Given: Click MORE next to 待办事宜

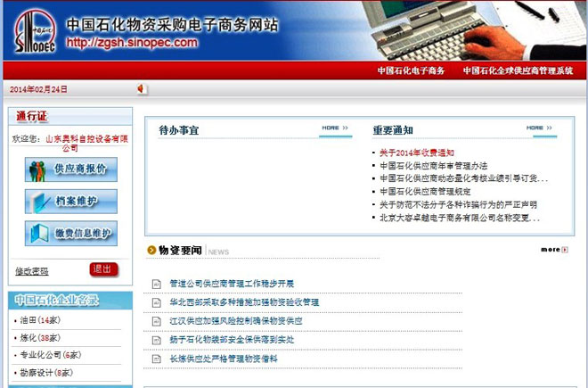Looking at the screenshot, I should point(335,128).
